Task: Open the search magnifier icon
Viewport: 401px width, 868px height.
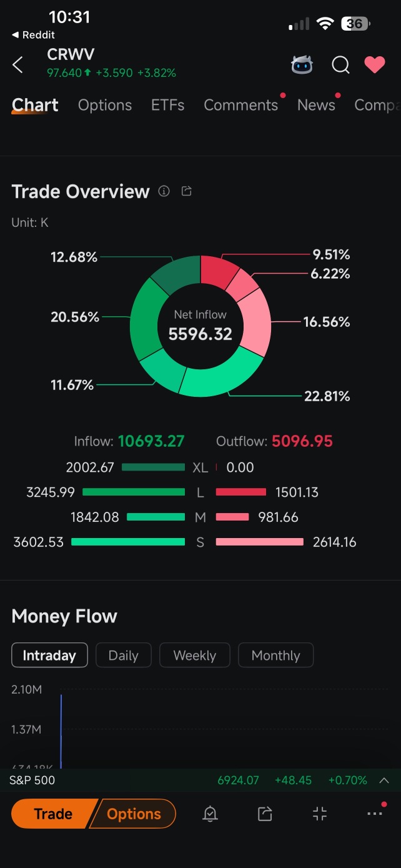Action: point(340,65)
